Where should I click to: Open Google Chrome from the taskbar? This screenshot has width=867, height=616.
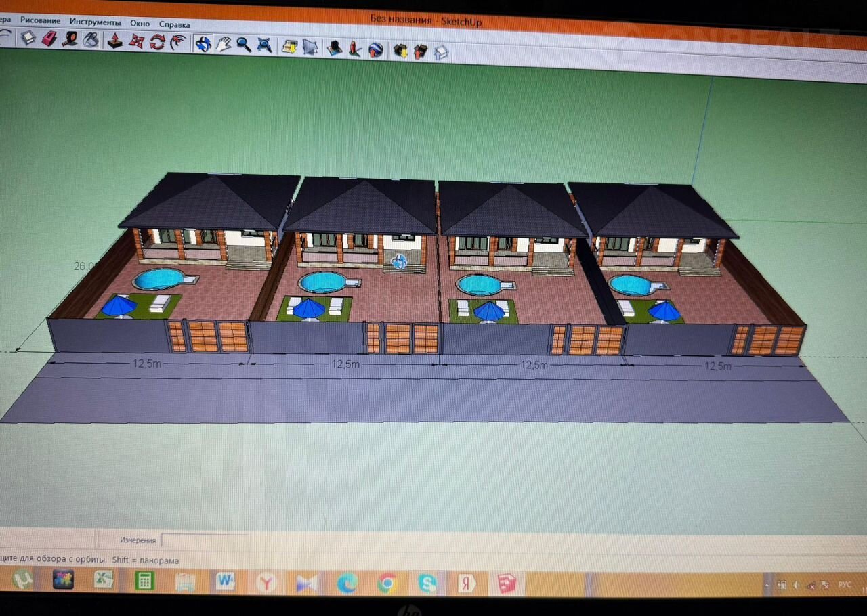pos(387,582)
